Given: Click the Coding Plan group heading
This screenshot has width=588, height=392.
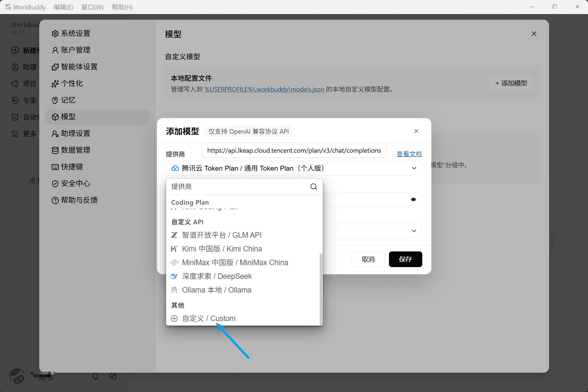Looking at the screenshot, I should click(190, 202).
